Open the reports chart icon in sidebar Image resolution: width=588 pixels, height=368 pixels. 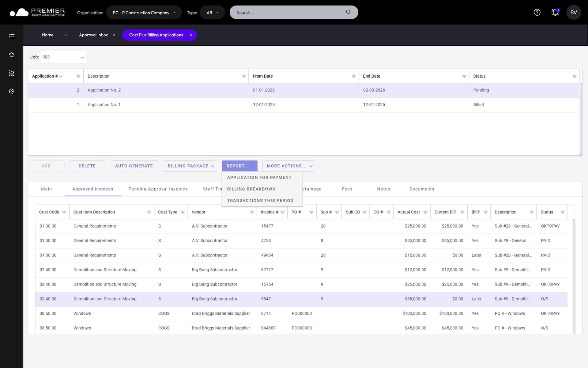[x=12, y=73]
